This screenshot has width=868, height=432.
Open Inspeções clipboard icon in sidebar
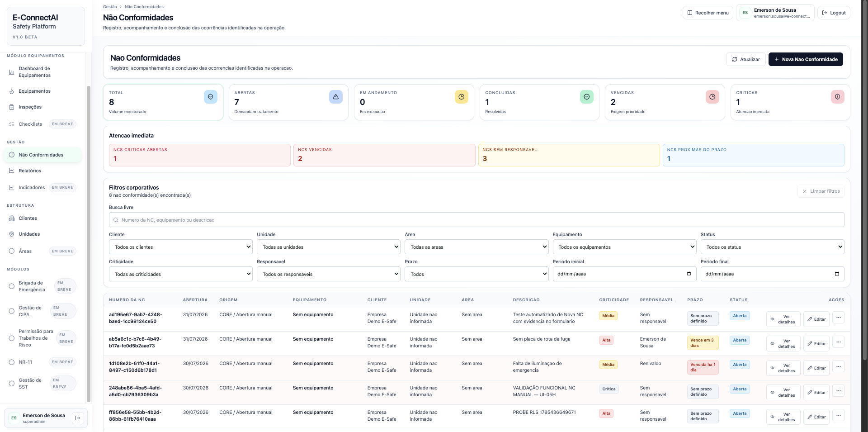pyautogui.click(x=12, y=107)
